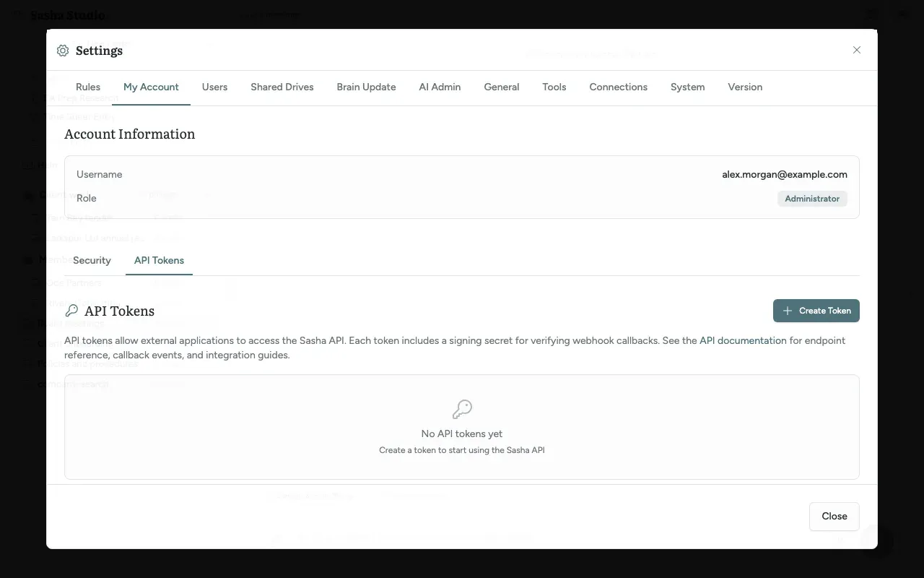
Task: Click text 'Create a token to start using the Sasha API'
Action: [x=462, y=450]
